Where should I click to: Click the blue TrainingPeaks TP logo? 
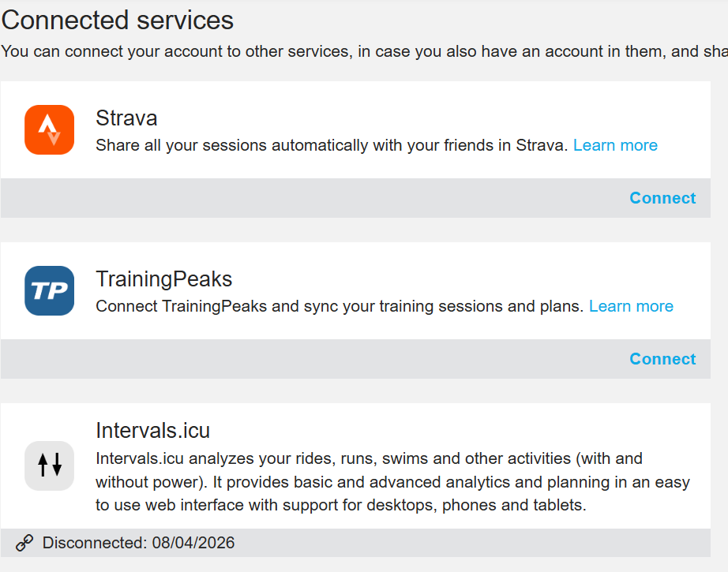point(49,291)
